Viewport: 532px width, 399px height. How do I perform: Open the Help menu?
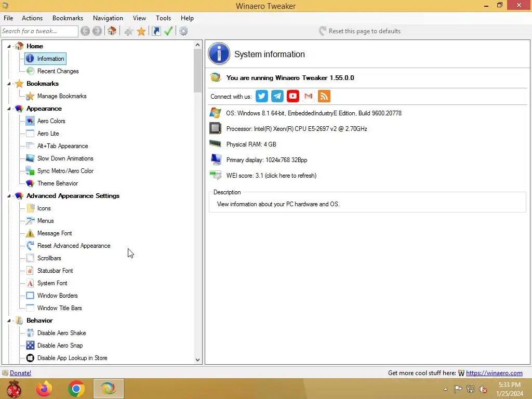click(187, 18)
